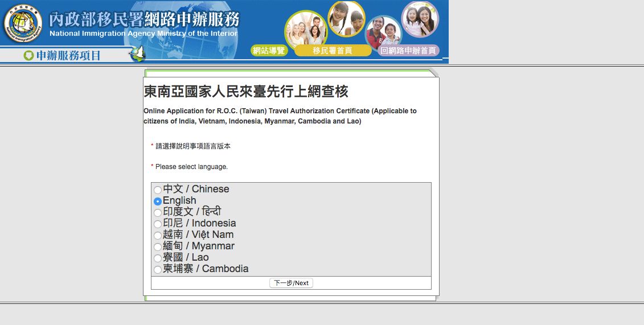The width and height of the screenshot is (644, 325).
Task: Select the English language radio button
Action: tap(158, 201)
